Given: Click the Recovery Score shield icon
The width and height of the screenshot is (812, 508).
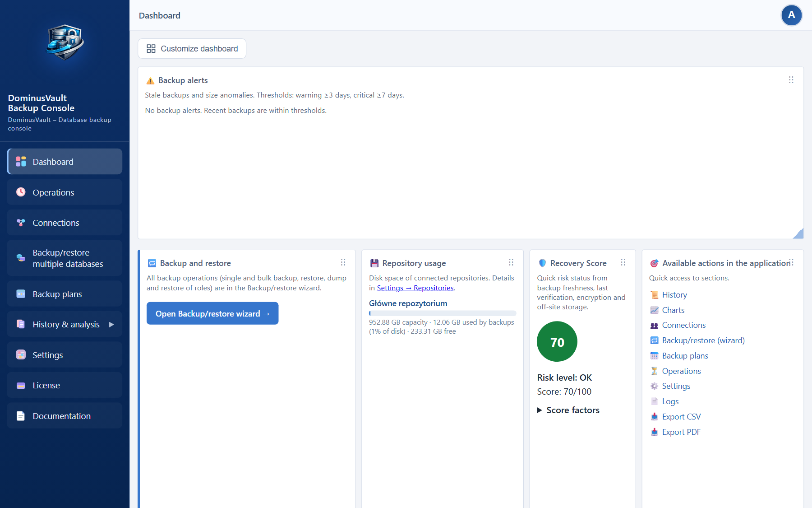Looking at the screenshot, I should click(542, 263).
